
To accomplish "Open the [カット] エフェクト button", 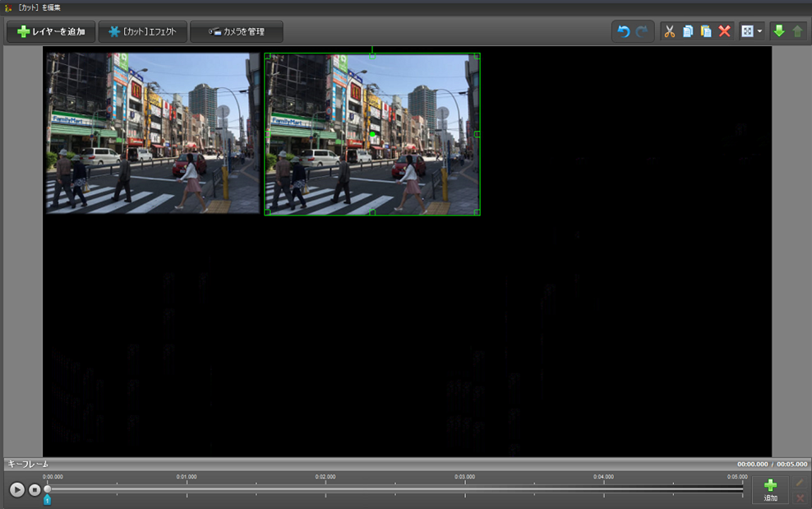I will [x=142, y=32].
